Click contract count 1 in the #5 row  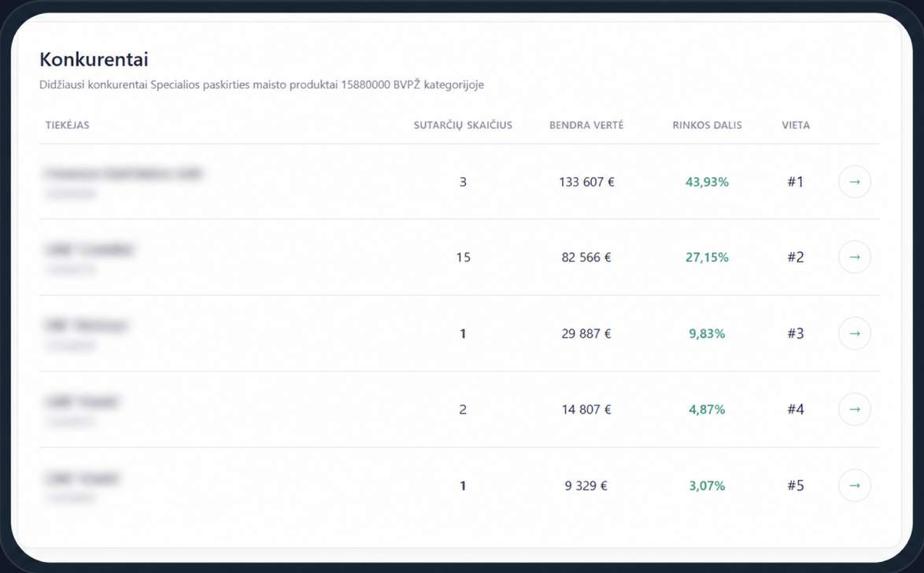tap(463, 486)
